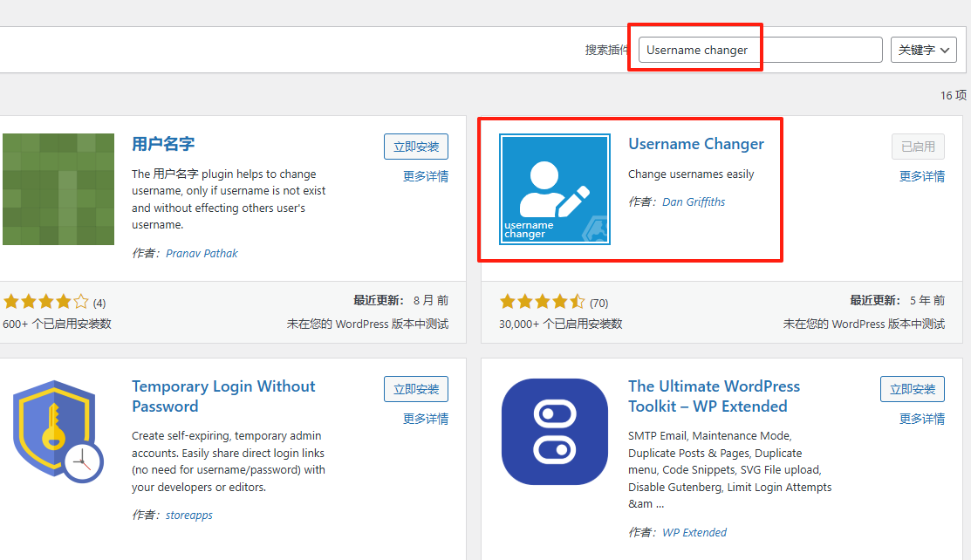Click the 16 项 results count text
This screenshot has width=971, height=560.
pos(953,95)
